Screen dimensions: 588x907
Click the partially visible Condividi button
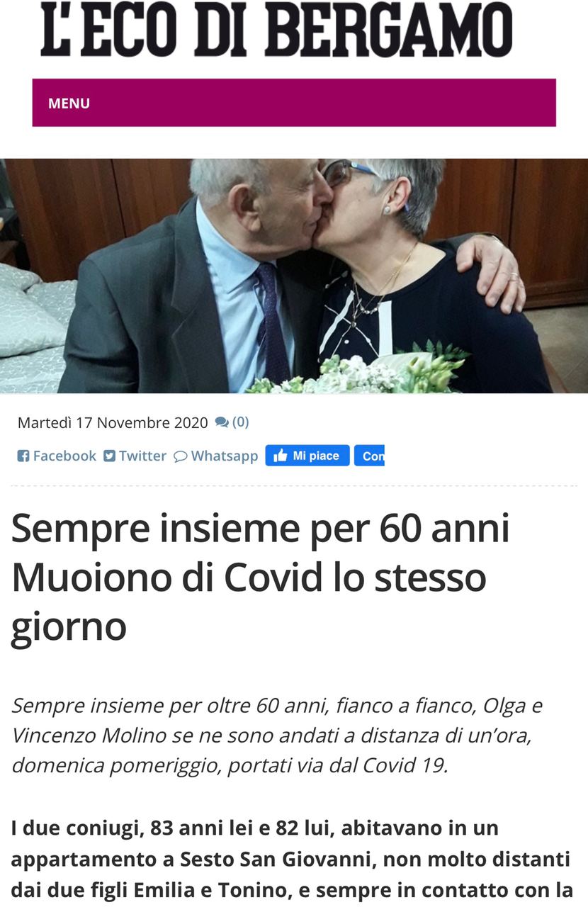369,456
